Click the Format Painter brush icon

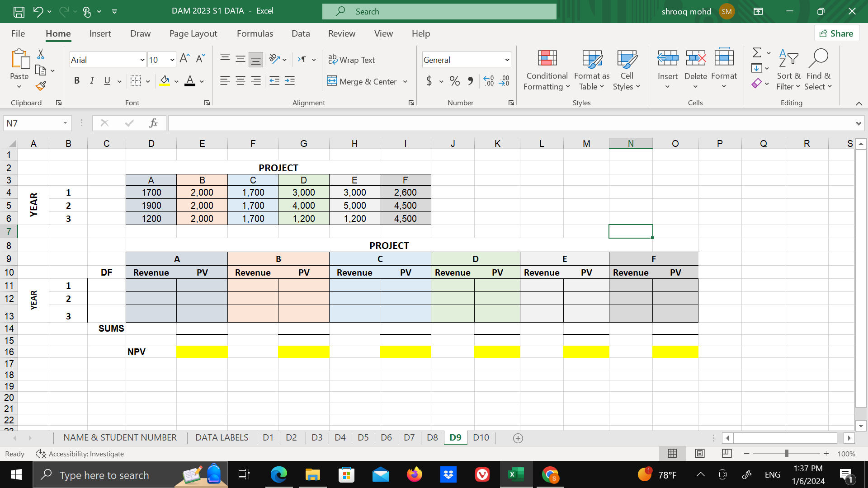(x=41, y=86)
